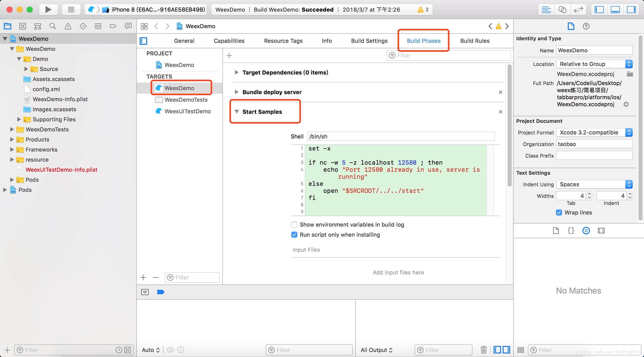
Task: Expand the Supporting Files folder
Action: point(19,119)
